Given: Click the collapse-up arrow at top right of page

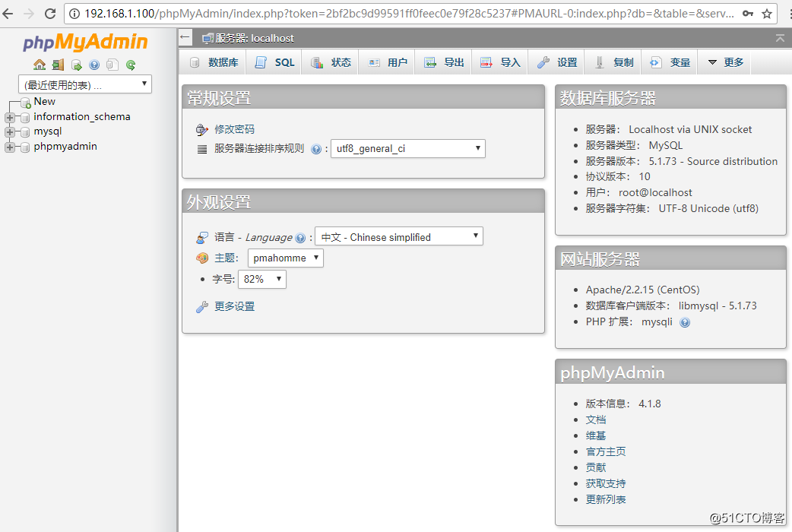Looking at the screenshot, I should click(780, 38).
